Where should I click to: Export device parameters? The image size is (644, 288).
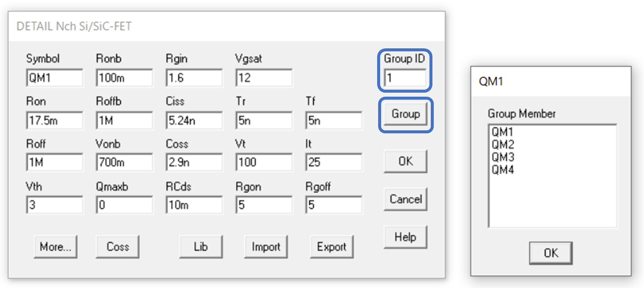click(x=331, y=247)
